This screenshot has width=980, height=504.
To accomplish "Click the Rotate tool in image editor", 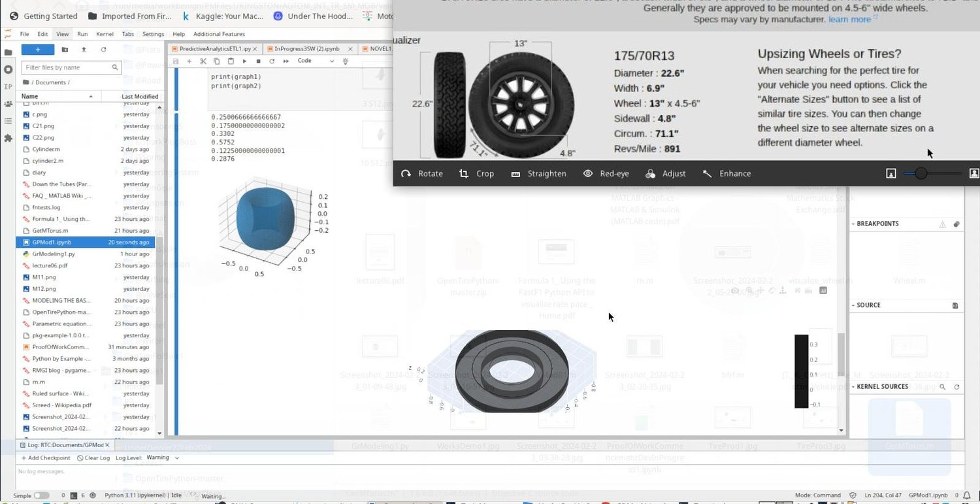I will pyautogui.click(x=422, y=173).
